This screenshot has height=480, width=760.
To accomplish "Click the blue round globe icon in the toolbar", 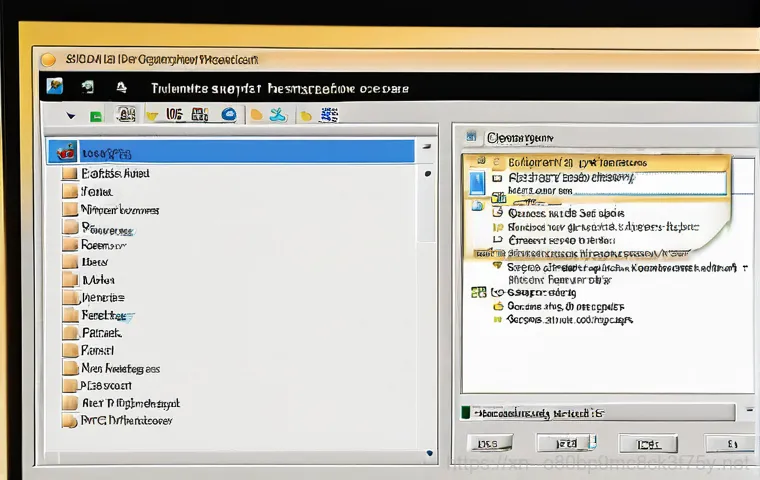I will [x=228, y=115].
